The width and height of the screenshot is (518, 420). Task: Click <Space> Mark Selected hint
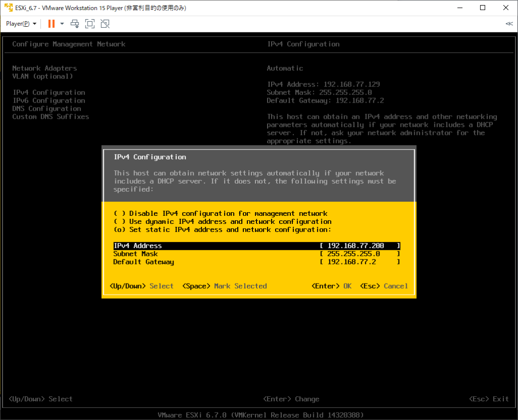[x=224, y=286]
